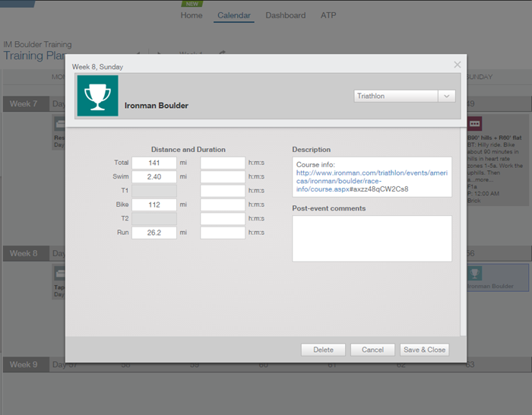Open the ironman.com course info link
This screenshot has width=532, height=415.
tap(372, 181)
